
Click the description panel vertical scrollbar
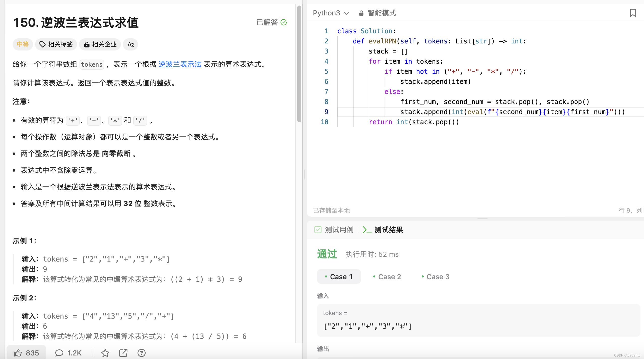tap(299, 64)
